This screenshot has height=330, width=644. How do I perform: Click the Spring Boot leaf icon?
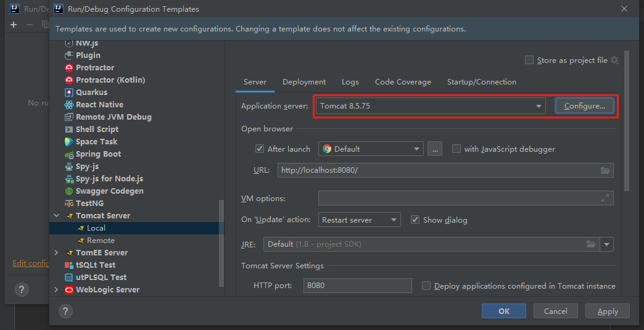click(69, 154)
